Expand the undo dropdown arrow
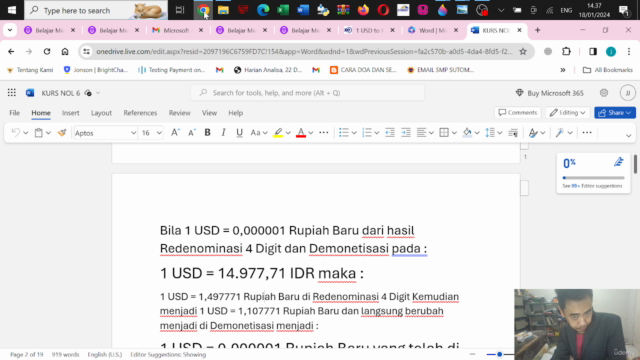 26,133
